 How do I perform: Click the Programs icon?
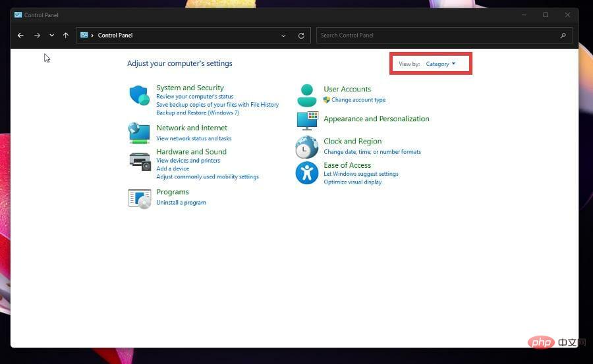tap(139, 198)
